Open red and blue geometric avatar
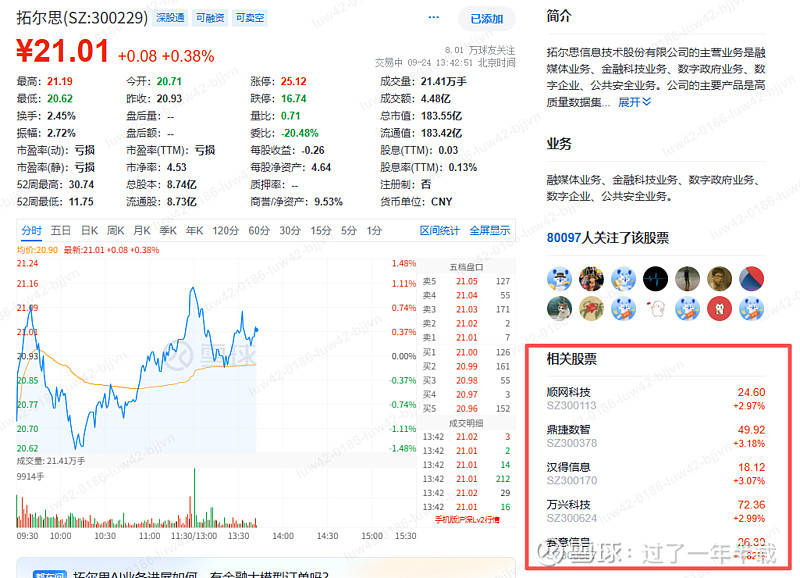 [x=752, y=279]
